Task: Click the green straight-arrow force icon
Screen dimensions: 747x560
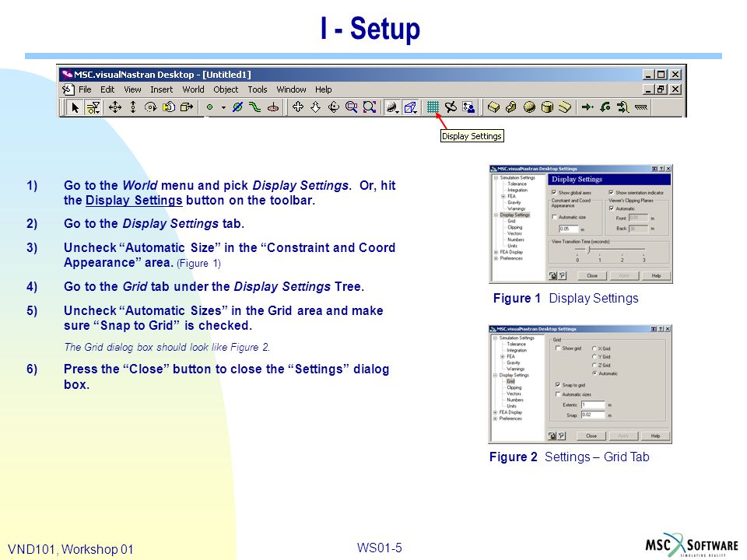Action: [x=587, y=107]
